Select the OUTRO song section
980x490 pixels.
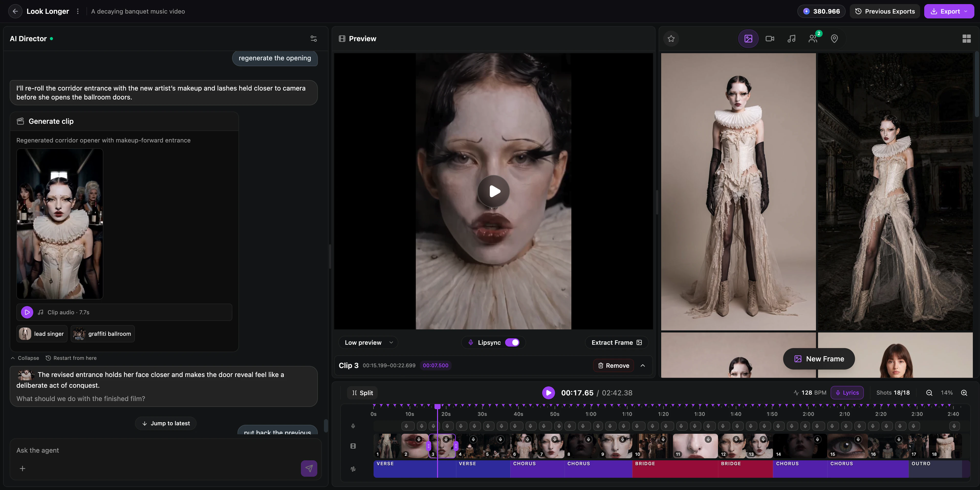click(935, 469)
